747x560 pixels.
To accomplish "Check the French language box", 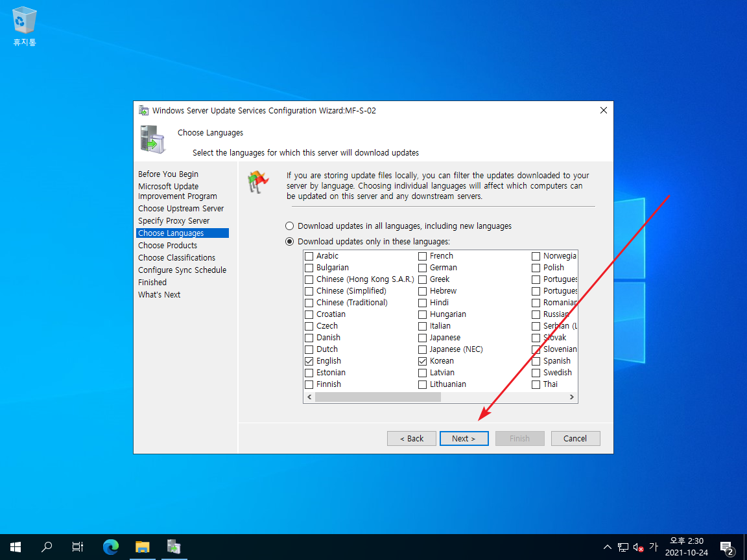I will click(x=423, y=256).
